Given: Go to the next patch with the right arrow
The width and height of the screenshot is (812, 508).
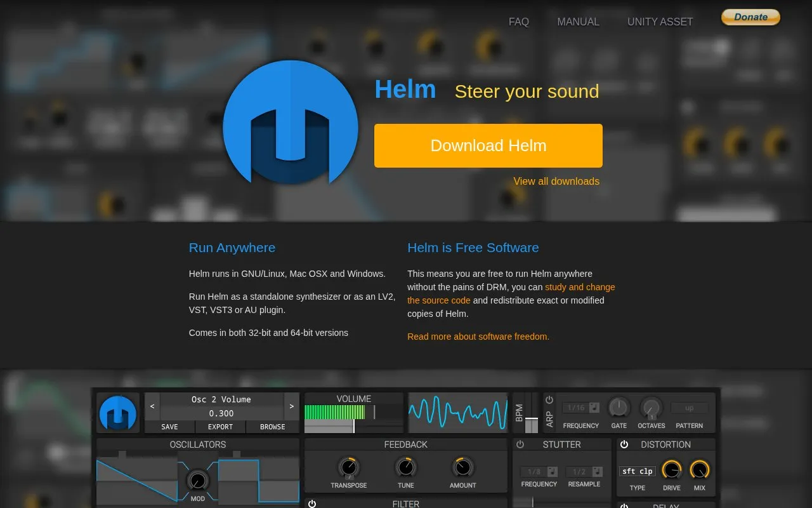Looking at the screenshot, I should [x=292, y=406].
